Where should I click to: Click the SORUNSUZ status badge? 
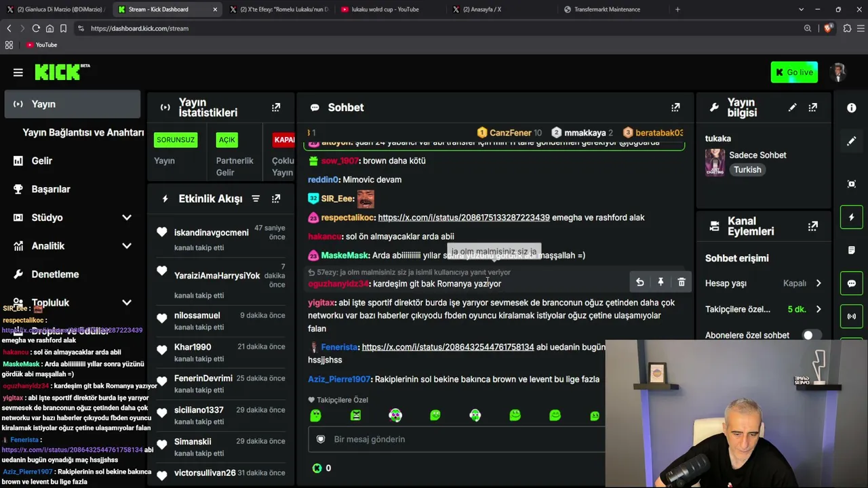pos(176,140)
